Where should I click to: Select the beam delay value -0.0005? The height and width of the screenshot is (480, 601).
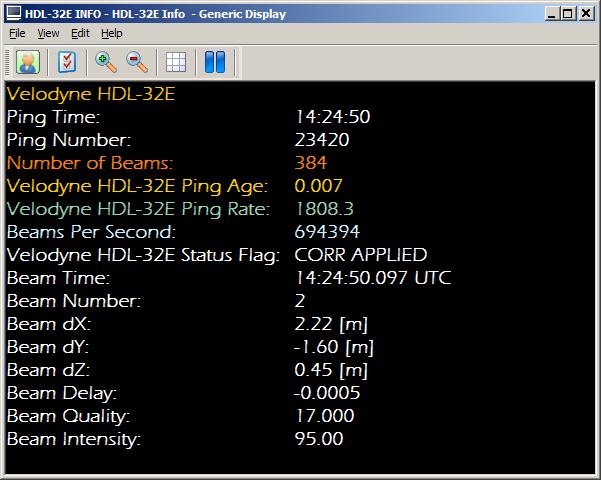(327, 393)
